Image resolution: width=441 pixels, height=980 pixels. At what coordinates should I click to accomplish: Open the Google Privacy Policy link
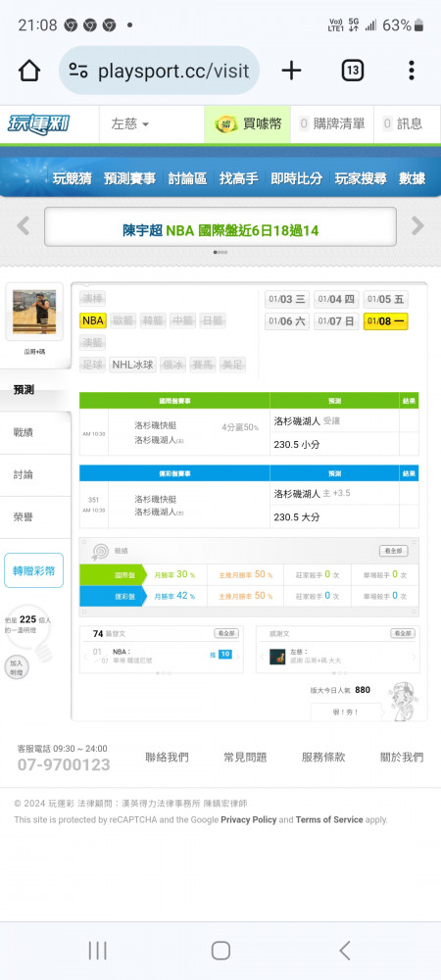click(249, 819)
